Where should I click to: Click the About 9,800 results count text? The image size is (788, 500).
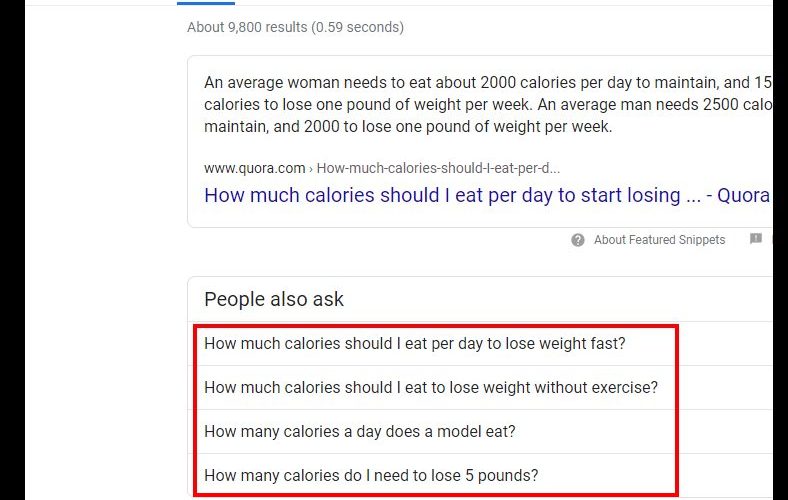click(247, 27)
